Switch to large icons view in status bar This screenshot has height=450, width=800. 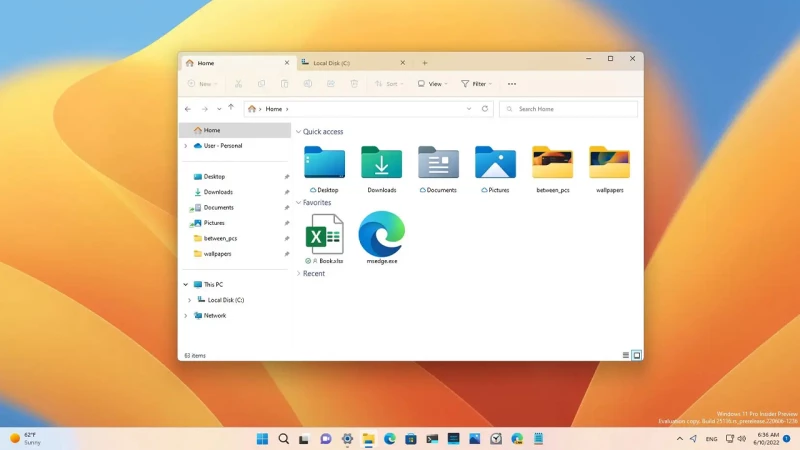tap(637, 355)
